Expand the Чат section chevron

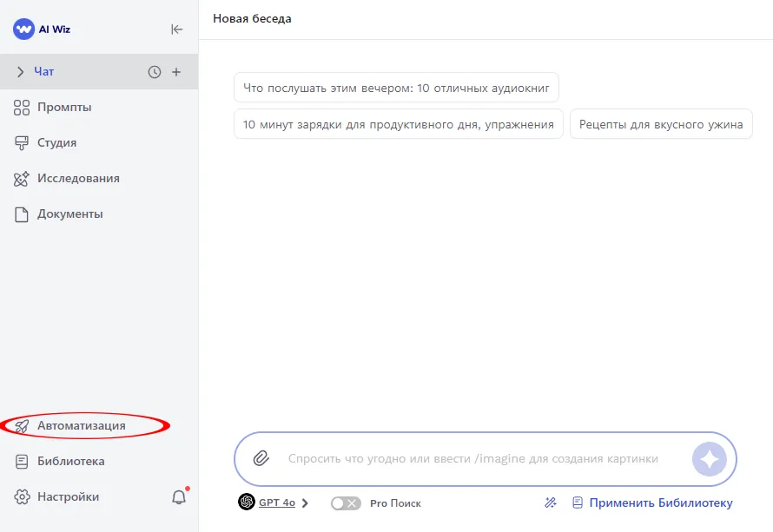click(20, 72)
